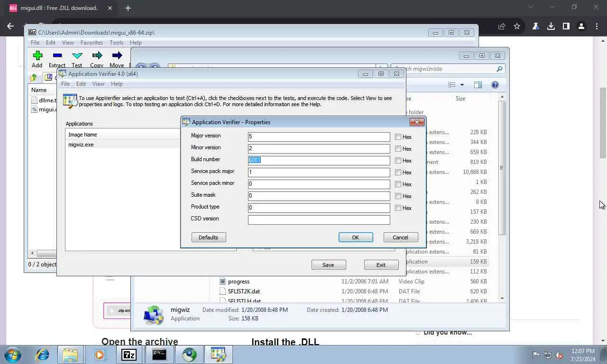The width and height of the screenshot is (607, 364).
Task: Click the up-folder icon in 7-Zip window
Action: 34,78
